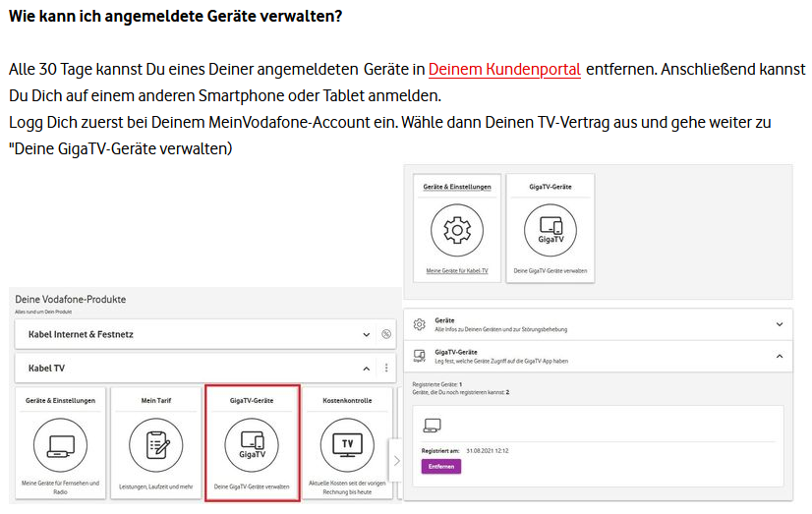Click the Kostenkontrolle TV screen icon
The image size is (812, 514).
(346, 445)
